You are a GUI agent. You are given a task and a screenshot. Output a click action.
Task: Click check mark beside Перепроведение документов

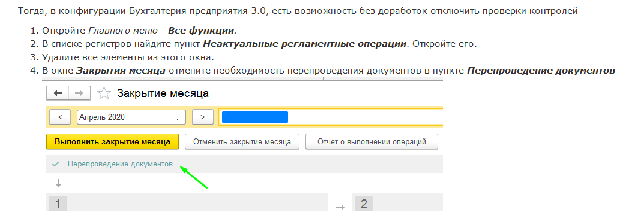(x=56, y=164)
